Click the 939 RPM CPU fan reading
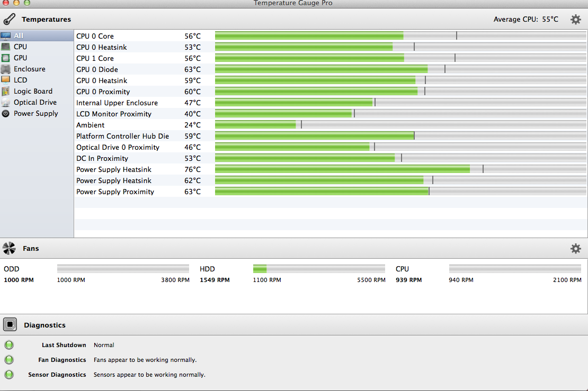Viewport: 588px width, 391px height. 409,280
